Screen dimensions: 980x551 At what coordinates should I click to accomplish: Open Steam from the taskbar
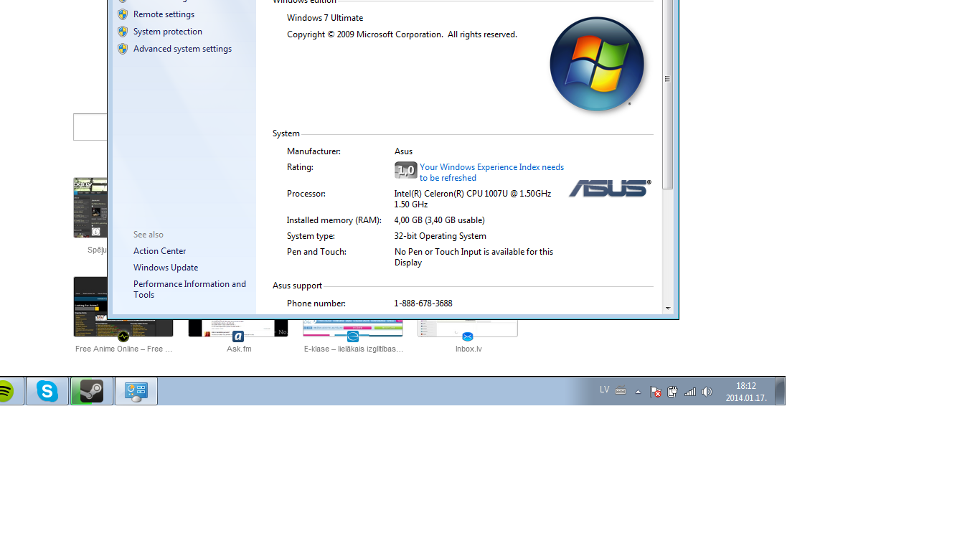[92, 391]
